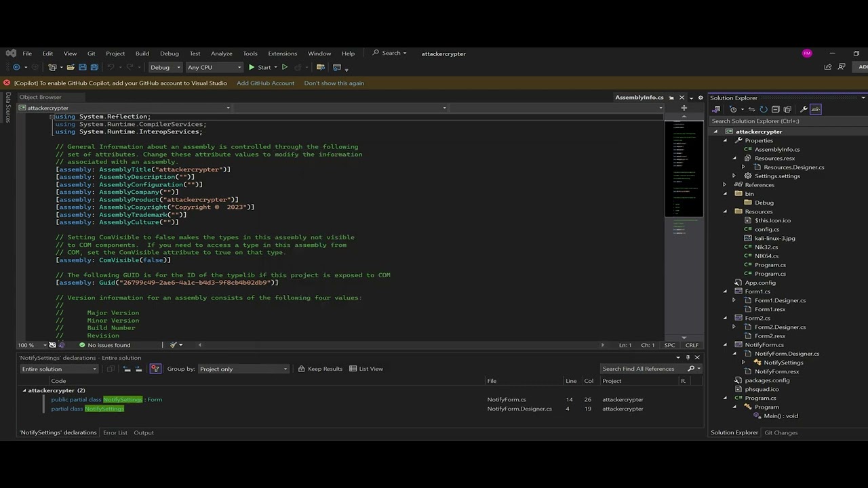Open the attackercrypter project navigation combo box

125,108
